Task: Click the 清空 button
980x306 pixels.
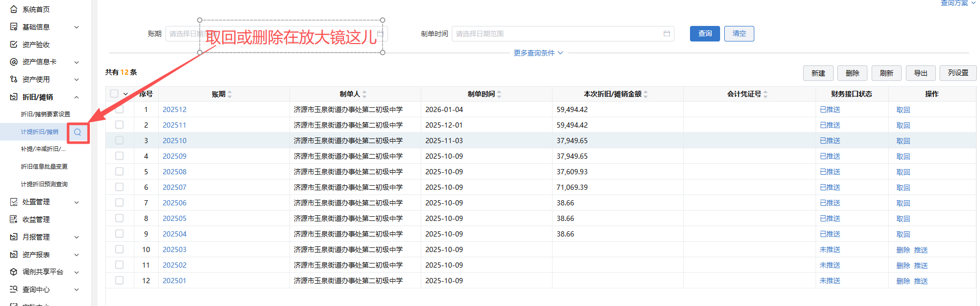Action: 739,34
